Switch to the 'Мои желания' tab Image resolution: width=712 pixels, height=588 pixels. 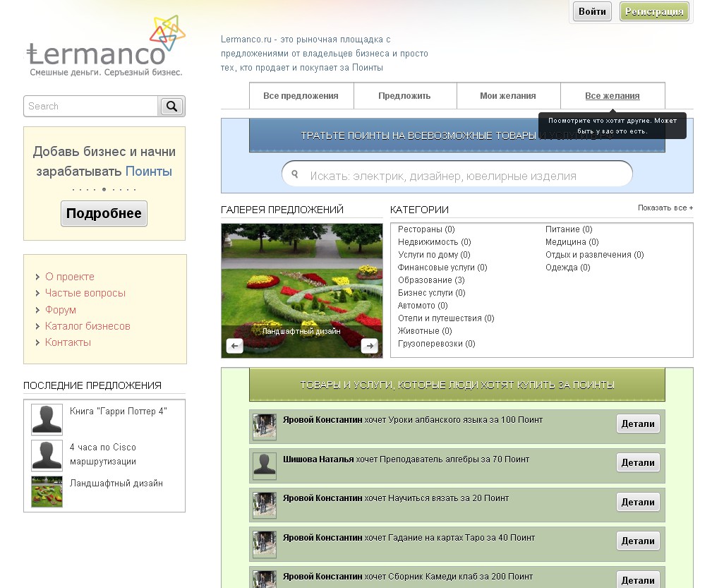click(x=508, y=95)
